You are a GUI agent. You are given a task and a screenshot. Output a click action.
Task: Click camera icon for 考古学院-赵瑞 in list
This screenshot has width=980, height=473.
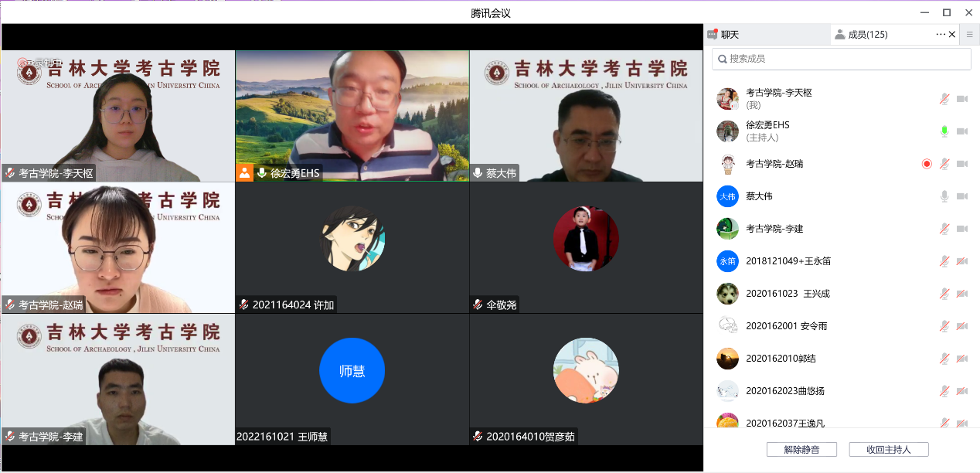962,164
